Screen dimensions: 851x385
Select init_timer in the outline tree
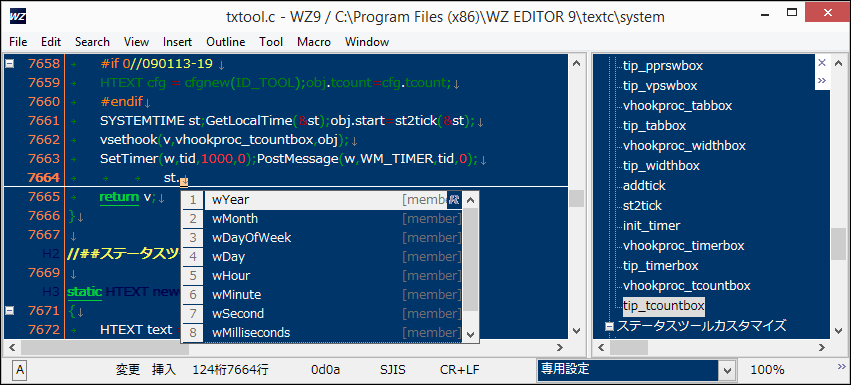click(651, 226)
